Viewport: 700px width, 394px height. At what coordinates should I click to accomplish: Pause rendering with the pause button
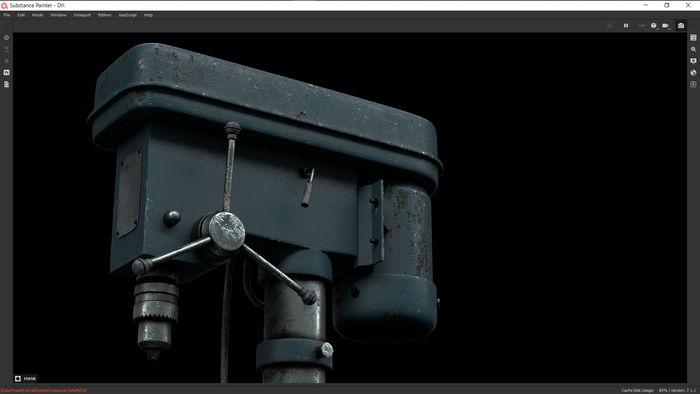626,25
